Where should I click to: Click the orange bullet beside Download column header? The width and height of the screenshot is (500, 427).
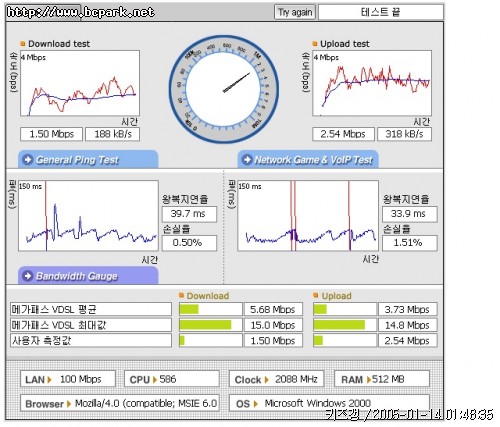(181, 295)
